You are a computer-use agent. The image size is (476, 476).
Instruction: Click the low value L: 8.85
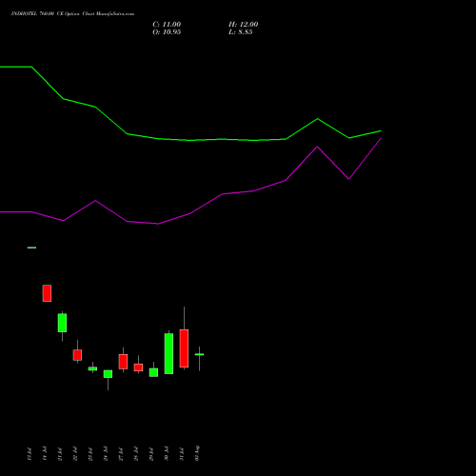click(x=240, y=32)
